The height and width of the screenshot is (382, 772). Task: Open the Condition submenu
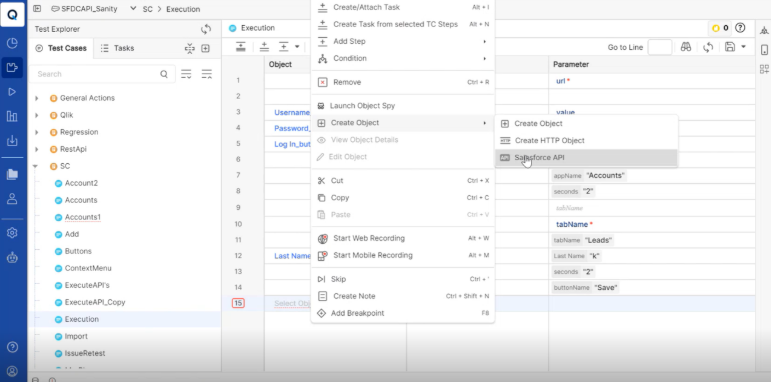point(402,58)
